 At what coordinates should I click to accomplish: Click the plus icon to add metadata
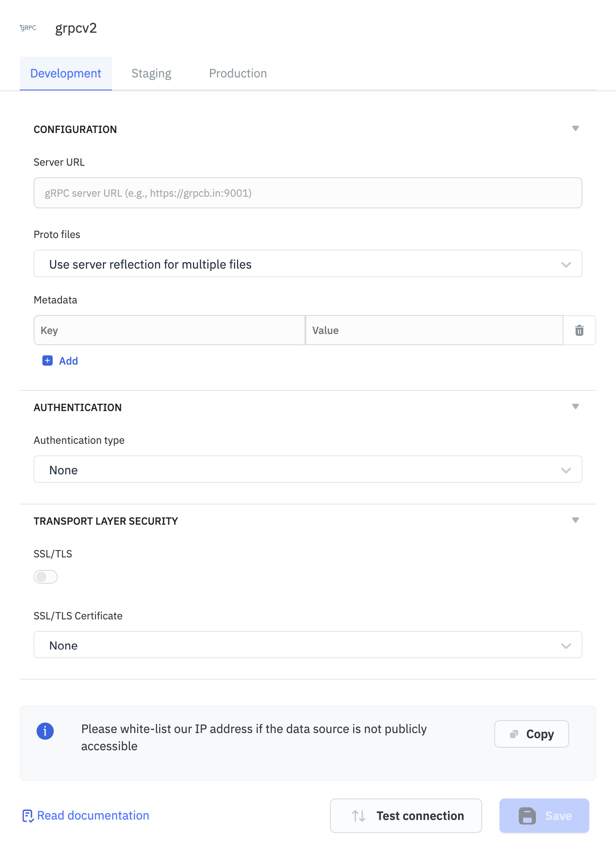pos(47,361)
